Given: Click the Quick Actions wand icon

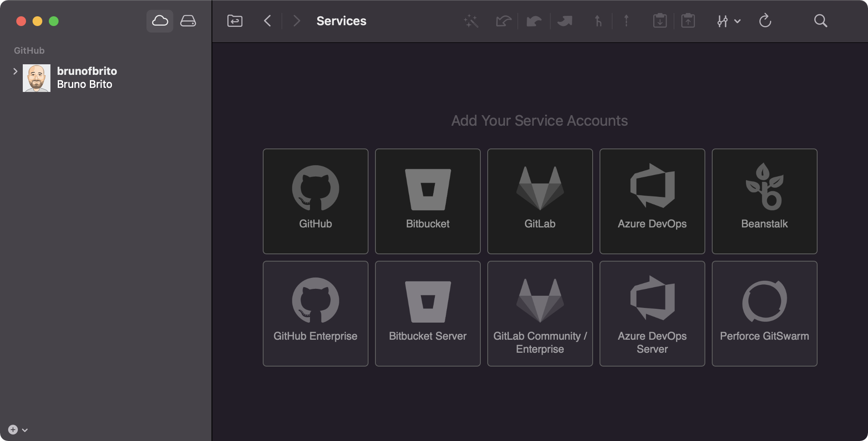Looking at the screenshot, I should coord(470,20).
